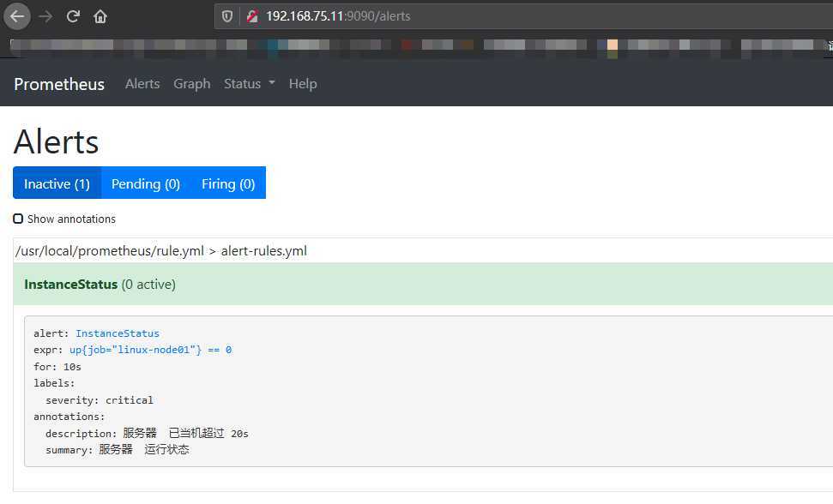Expand the Status dropdown menu
Screen dimensions: 833x504
tap(249, 84)
